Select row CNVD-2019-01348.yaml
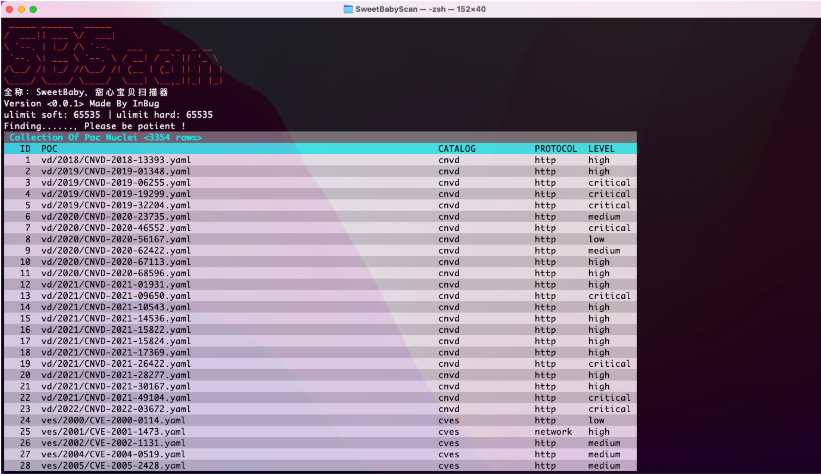Image resolution: width=821 pixels, height=474 pixels. (x=320, y=171)
